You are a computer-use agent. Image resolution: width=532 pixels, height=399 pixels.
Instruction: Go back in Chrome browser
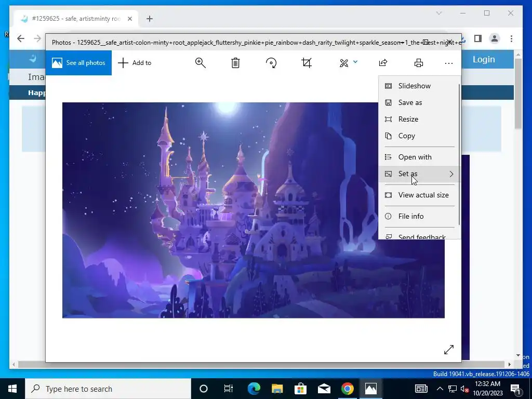(21, 38)
